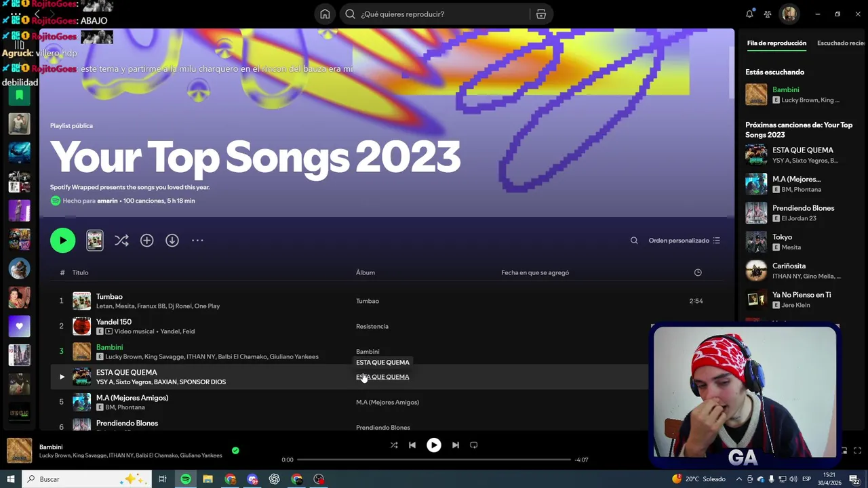
Task: Open Resistencia album link
Action: point(372,327)
